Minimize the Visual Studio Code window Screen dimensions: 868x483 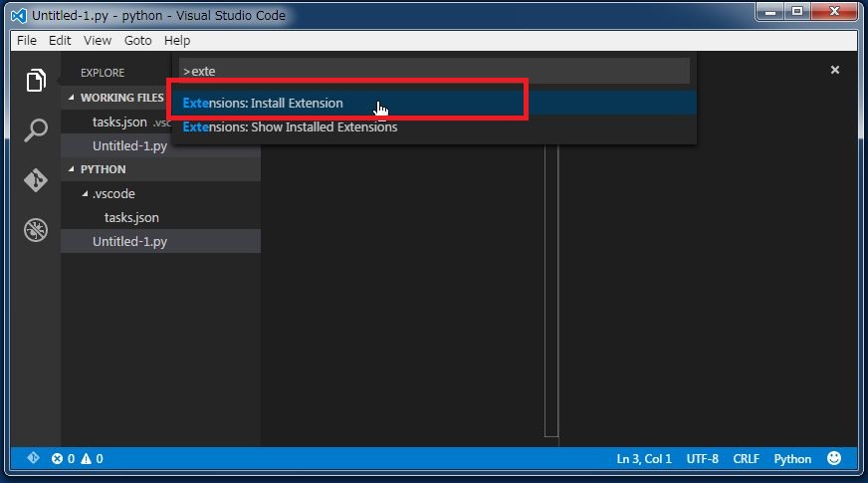770,11
